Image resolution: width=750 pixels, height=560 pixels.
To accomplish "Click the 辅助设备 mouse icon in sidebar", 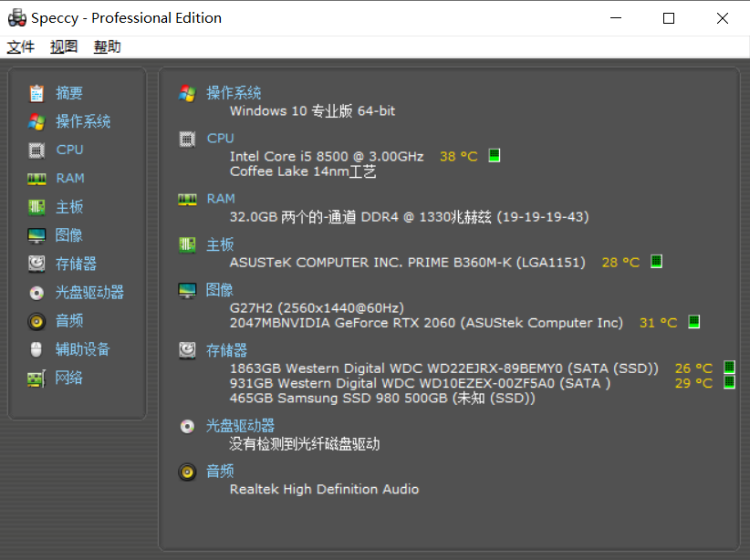I will pyautogui.click(x=36, y=349).
